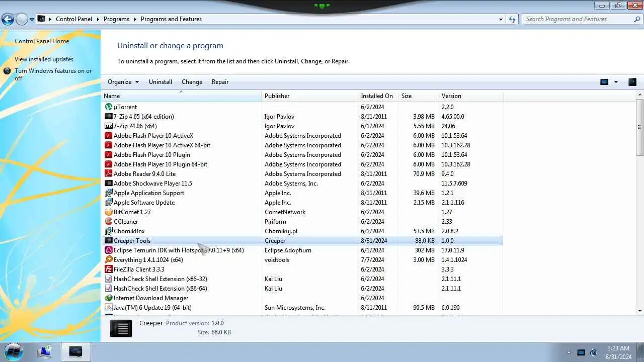The image size is (644, 362).
Task: Click the Programs and Features taskbar button
Action: coord(75,351)
